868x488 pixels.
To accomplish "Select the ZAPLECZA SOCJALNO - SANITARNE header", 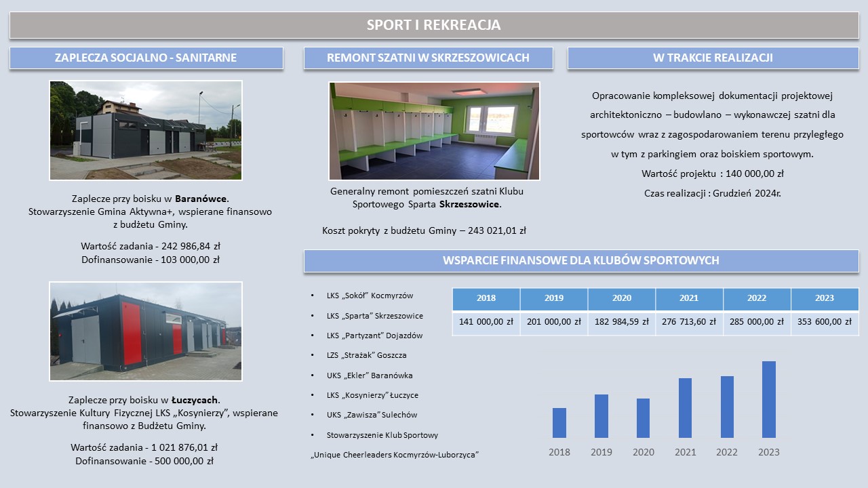I will (x=146, y=58).
